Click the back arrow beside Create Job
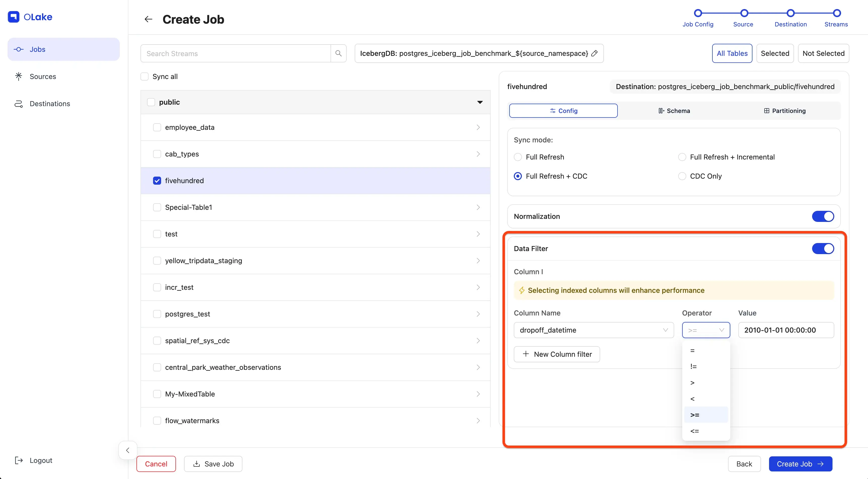The height and width of the screenshot is (479, 868). [x=148, y=19]
